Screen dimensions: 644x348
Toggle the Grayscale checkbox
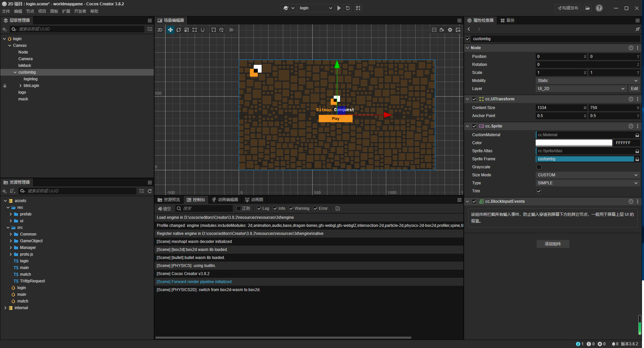tap(539, 167)
